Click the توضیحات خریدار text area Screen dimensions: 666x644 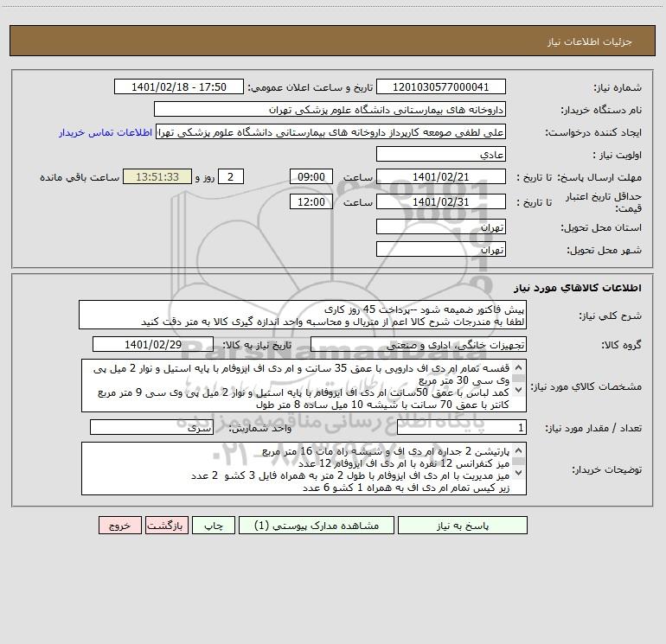[304, 469]
